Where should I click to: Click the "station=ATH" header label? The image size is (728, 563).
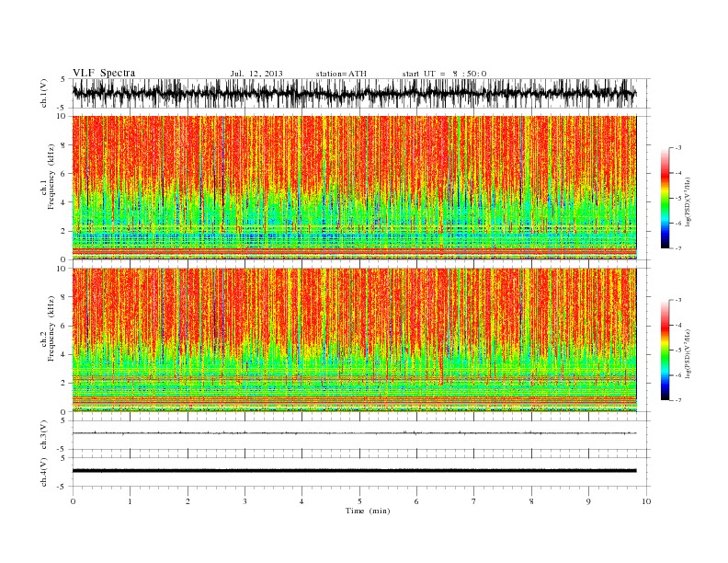341,74
